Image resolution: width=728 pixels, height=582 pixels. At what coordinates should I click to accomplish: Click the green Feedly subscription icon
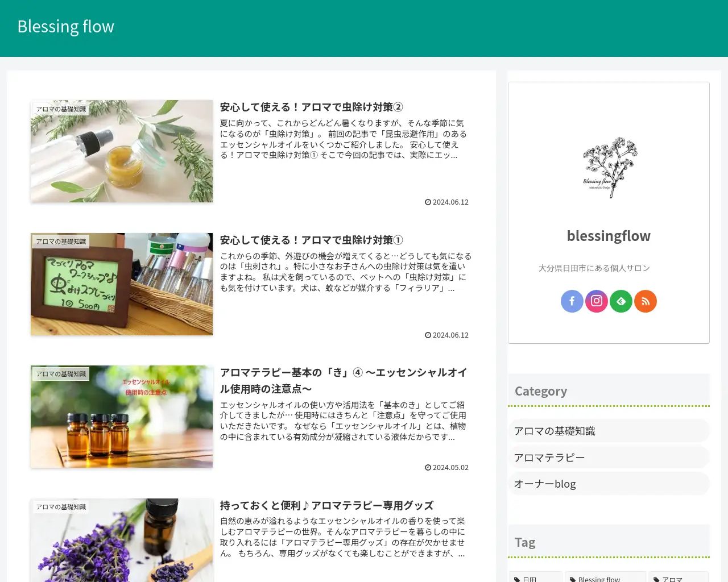pyautogui.click(x=621, y=301)
